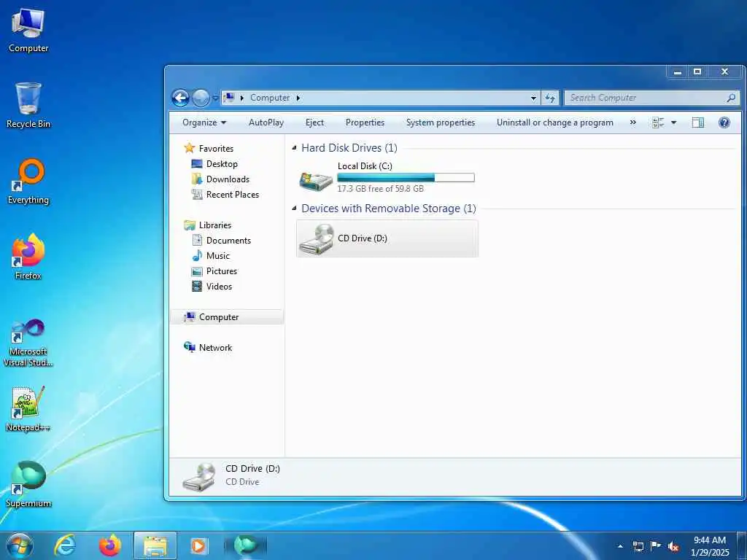Click the Windows Explorer taskbar button
747x560 pixels.
(155, 545)
